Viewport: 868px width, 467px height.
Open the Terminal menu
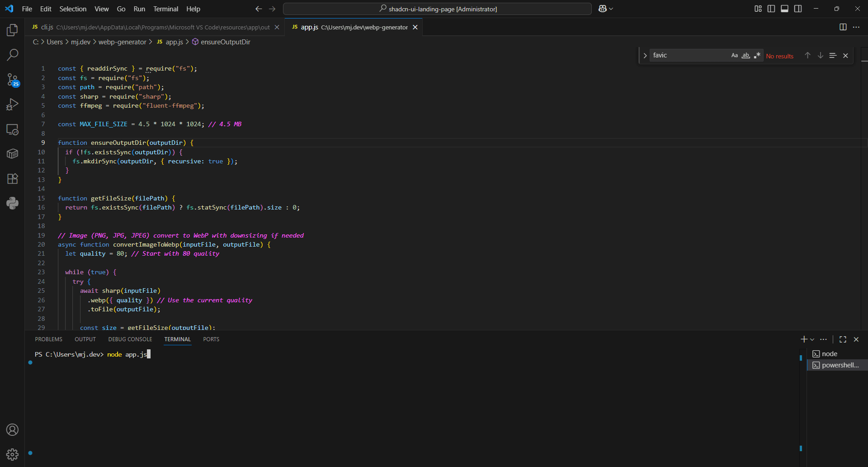165,9
